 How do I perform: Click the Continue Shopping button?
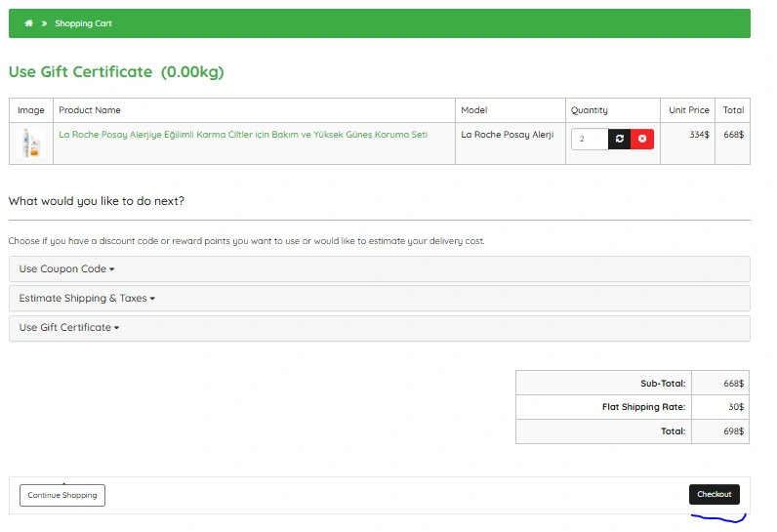(x=62, y=496)
